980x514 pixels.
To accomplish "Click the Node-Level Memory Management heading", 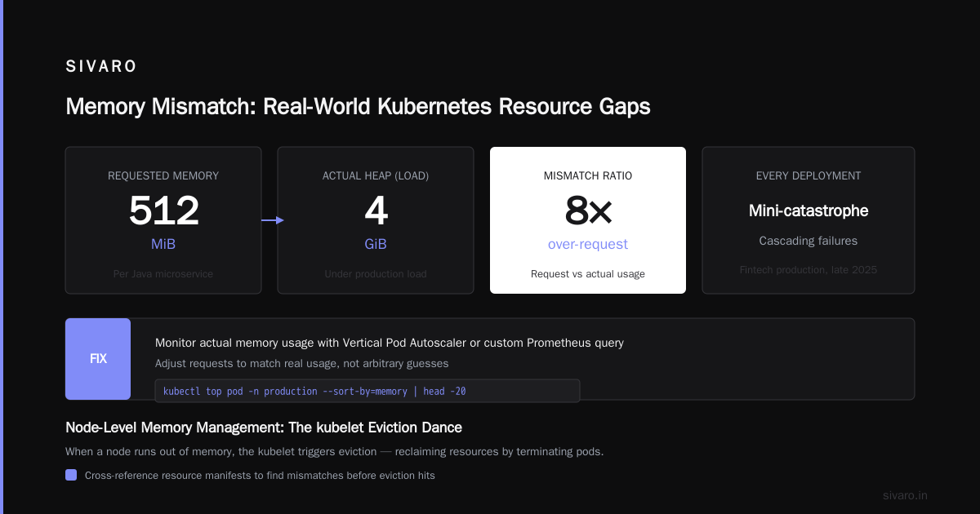I will 264,428.
